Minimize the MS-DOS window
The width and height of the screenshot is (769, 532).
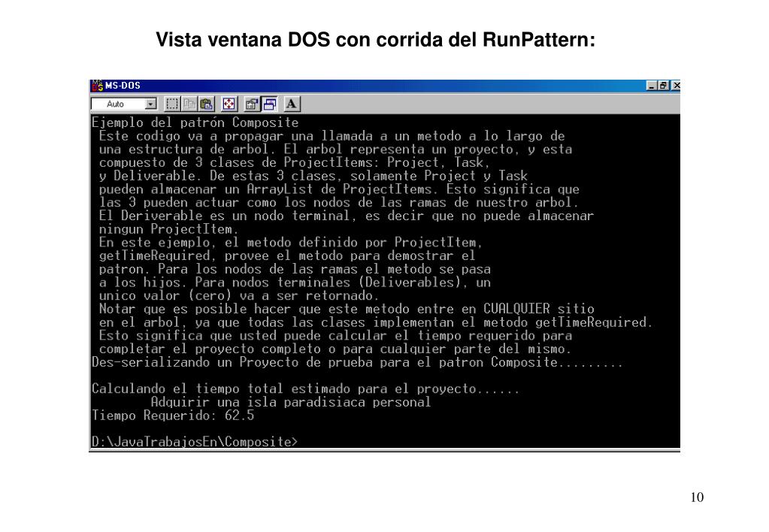[x=652, y=86]
